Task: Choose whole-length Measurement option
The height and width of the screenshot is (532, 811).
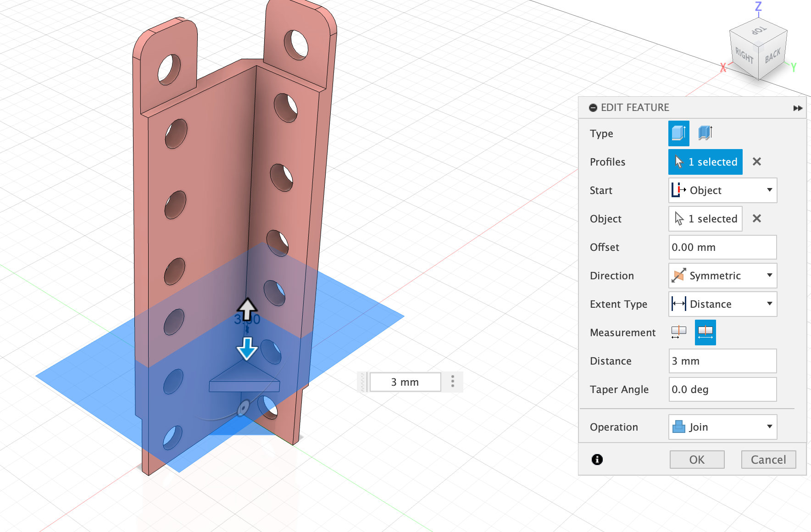Action: click(x=705, y=332)
